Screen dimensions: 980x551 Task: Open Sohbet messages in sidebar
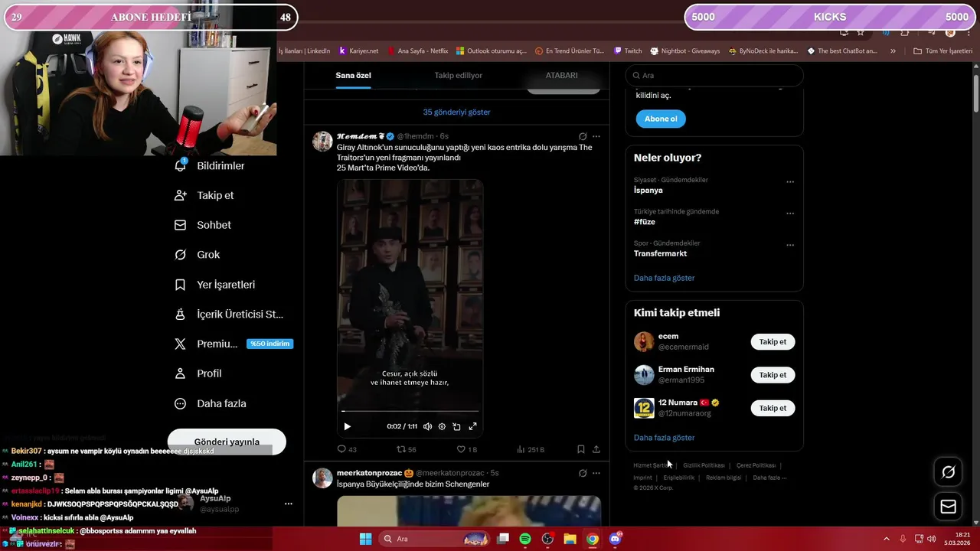click(x=202, y=225)
